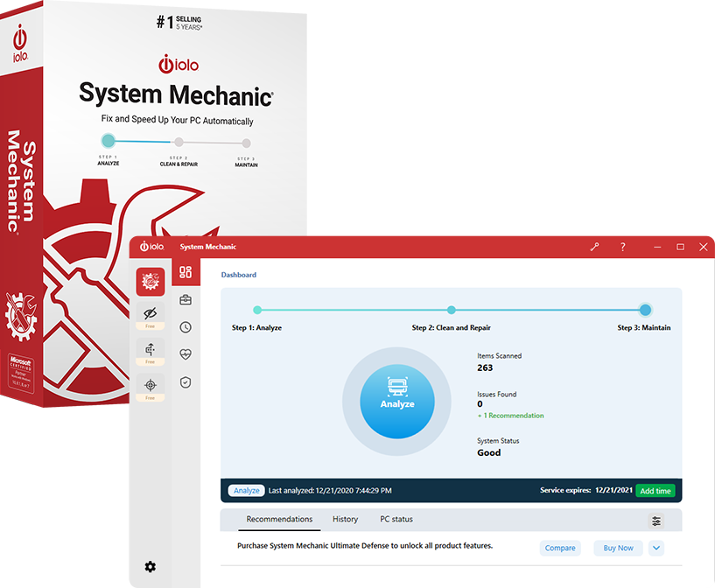The width and height of the screenshot is (715, 588).
Task: Click the Issues Found value 0
Action: coord(480,404)
